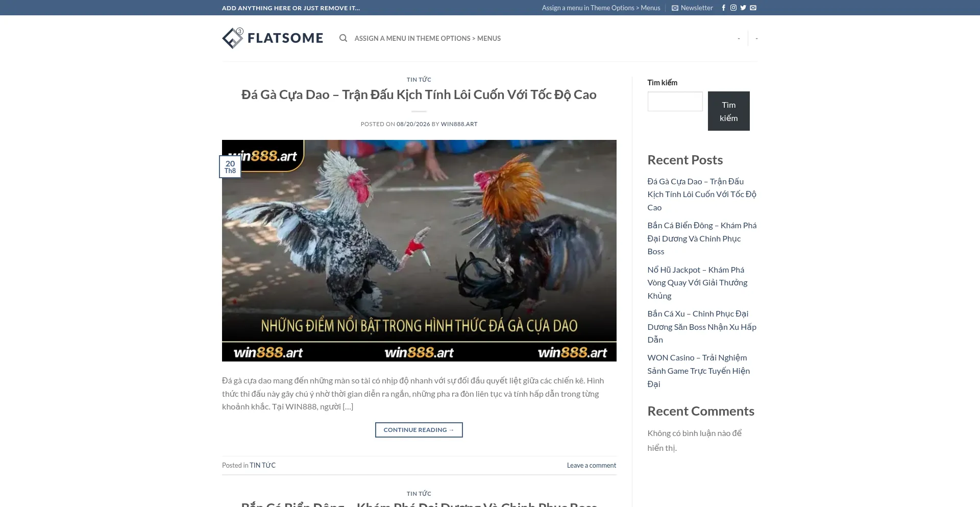980x507 pixels.
Task: Click the dark 'Tìm kiếm' search button
Action: coord(729,111)
